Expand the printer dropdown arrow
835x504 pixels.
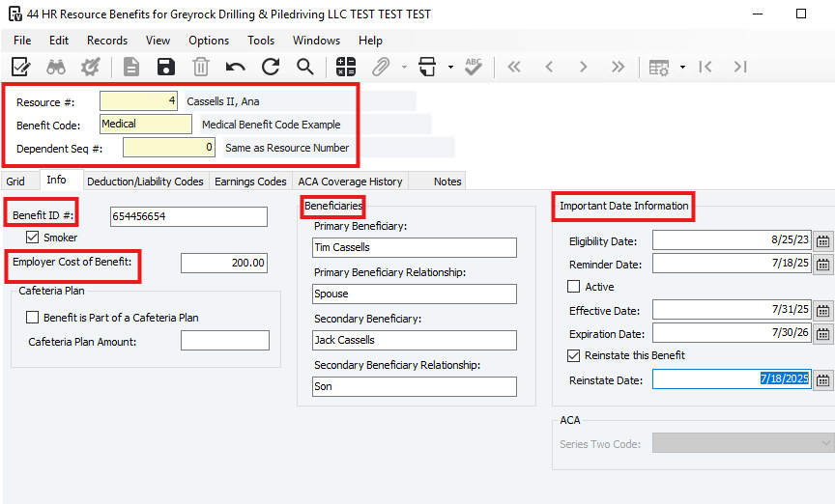tap(450, 67)
